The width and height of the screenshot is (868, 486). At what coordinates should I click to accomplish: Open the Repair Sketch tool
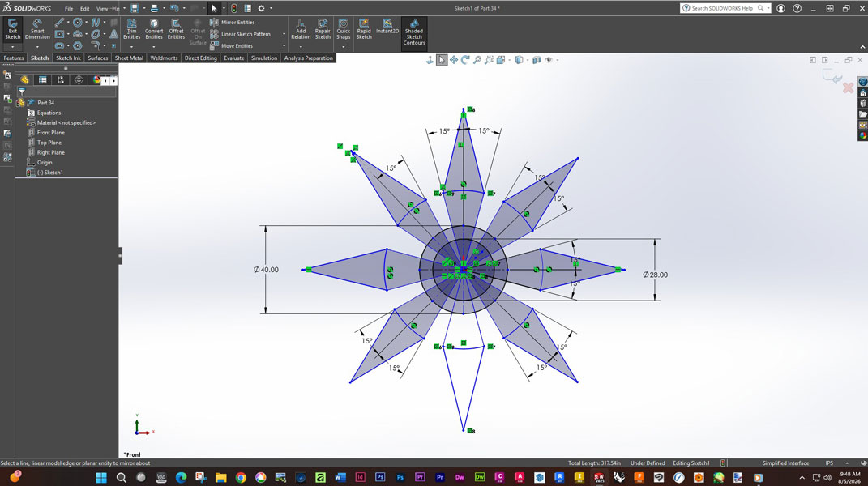[323, 29]
